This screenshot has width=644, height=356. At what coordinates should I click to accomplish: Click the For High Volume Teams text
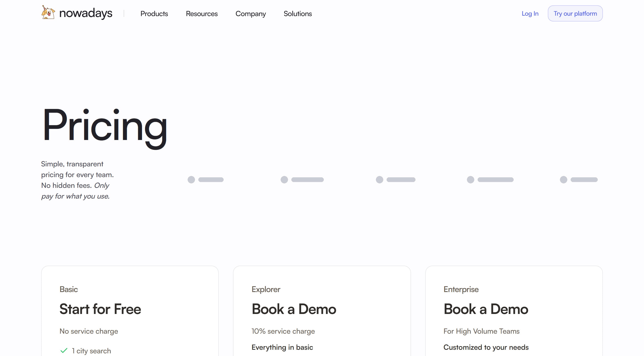pyautogui.click(x=481, y=331)
